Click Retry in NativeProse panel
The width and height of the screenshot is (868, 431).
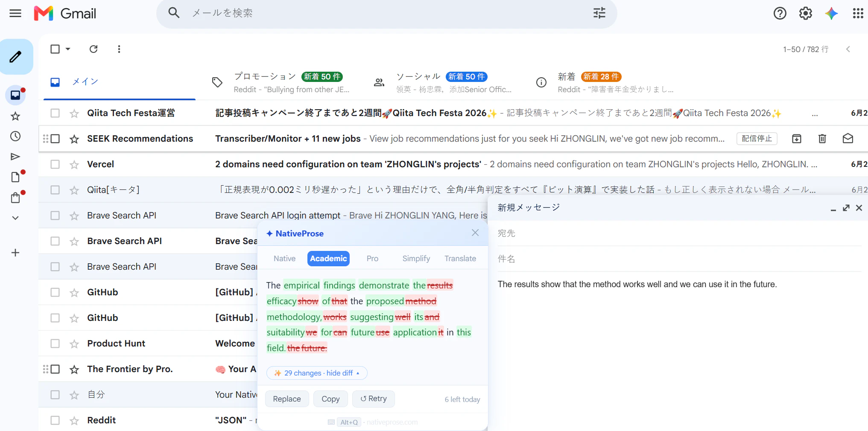373,399
